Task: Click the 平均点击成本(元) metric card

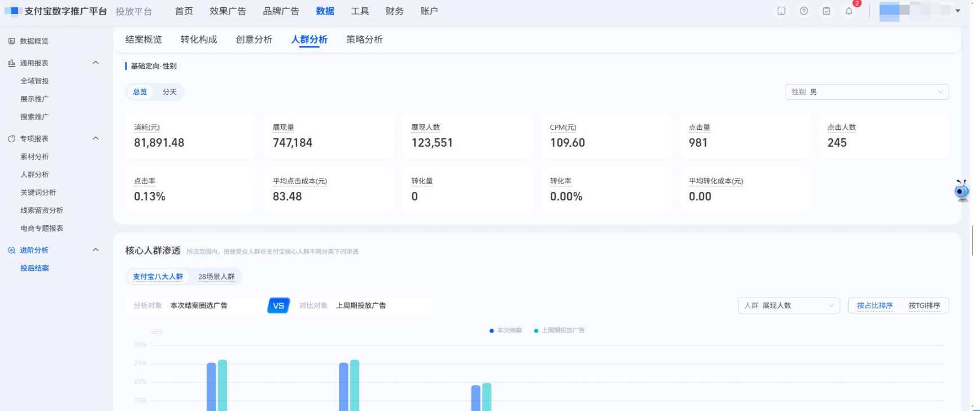Action: [329, 189]
